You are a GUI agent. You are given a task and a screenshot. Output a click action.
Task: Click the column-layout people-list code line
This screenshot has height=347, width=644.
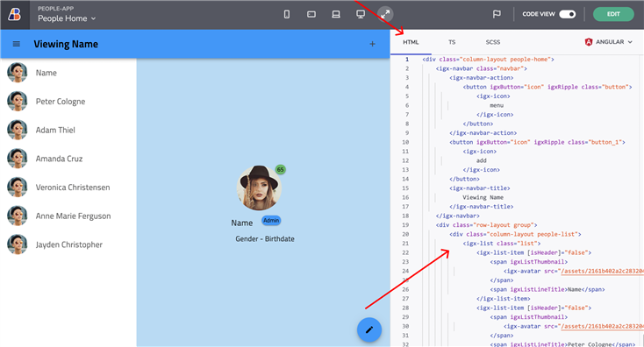coord(515,234)
